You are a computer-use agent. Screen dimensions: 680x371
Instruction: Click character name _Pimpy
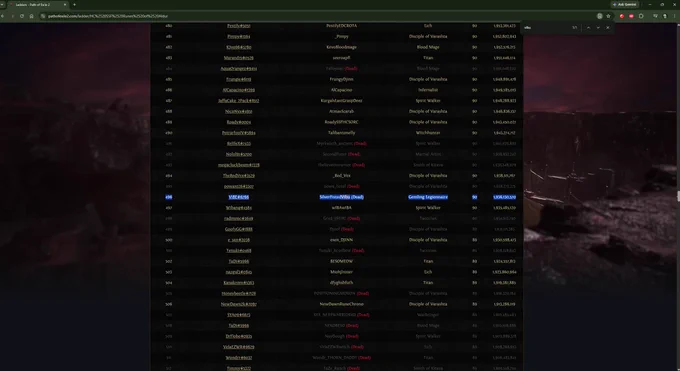pyautogui.click(x=341, y=36)
